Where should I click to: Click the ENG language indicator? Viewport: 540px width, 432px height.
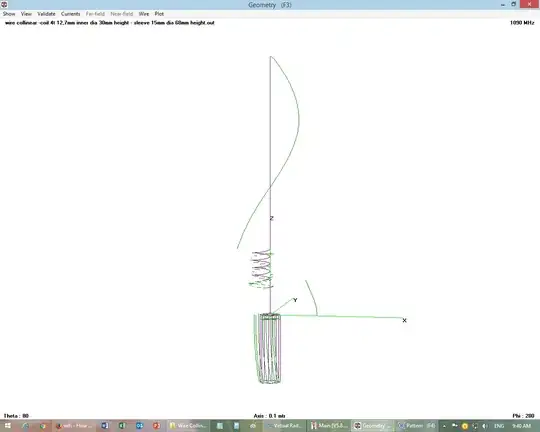499,426
